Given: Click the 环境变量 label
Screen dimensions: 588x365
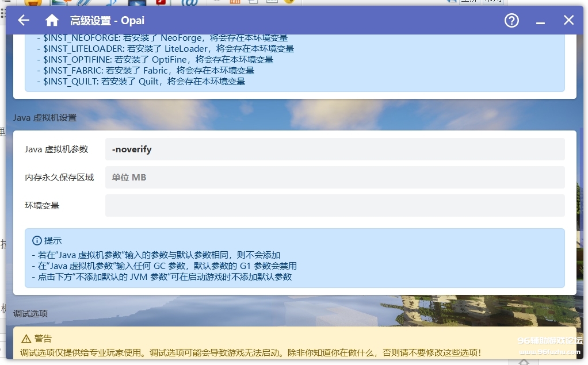Looking at the screenshot, I should [x=42, y=206].
